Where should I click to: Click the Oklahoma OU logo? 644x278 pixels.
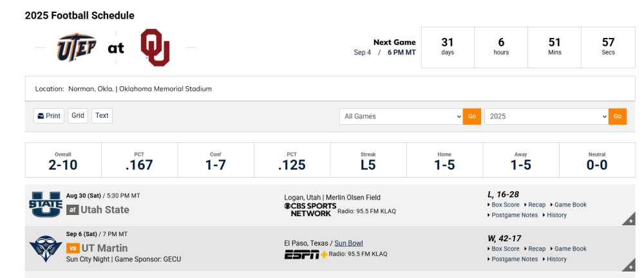coord(155,47)
